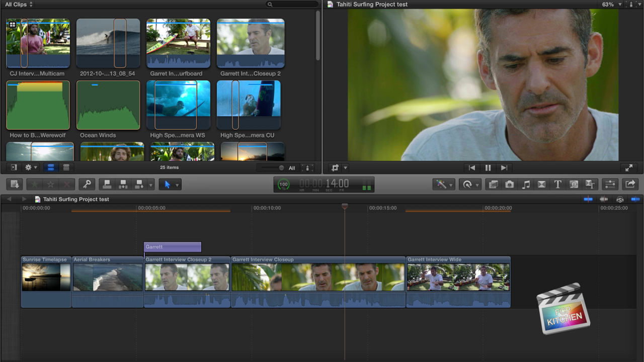Open the Titles Browser
The height and width of the screenshot is (362, 644).
[557, 184]
